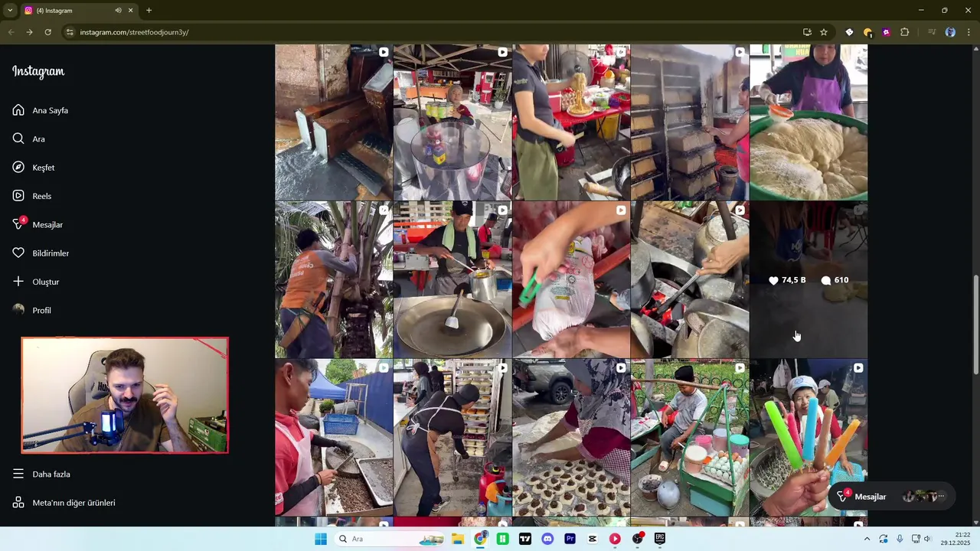Viewport: 980px width, 551px height.
Task: Open Ana Sayfa home in sidebar
Action: 41,110
